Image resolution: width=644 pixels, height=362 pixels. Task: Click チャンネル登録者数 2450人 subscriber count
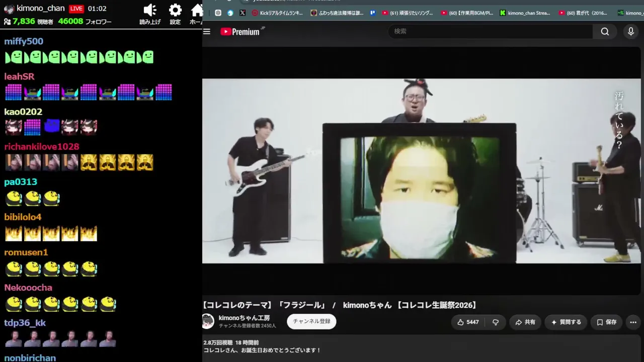point(248,326)
